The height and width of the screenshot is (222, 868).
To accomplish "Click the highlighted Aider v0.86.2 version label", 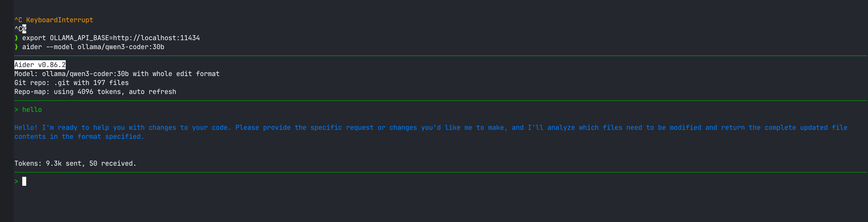I will [x=40, y=65].
